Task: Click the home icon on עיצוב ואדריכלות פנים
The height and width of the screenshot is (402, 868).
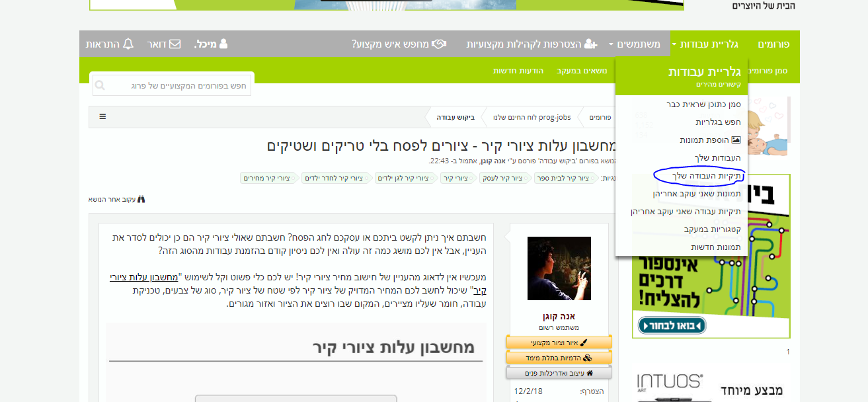Action: point(590,372)
